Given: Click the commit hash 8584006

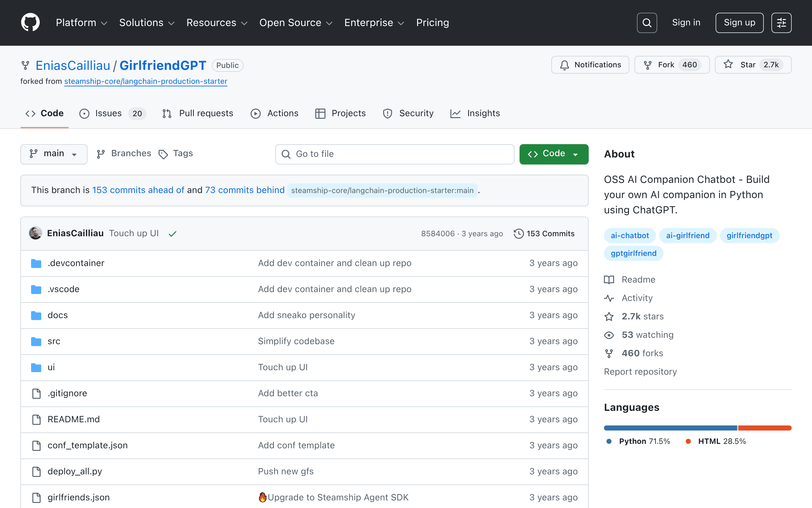Looking at the screenshot, I should tap(438, 233).
